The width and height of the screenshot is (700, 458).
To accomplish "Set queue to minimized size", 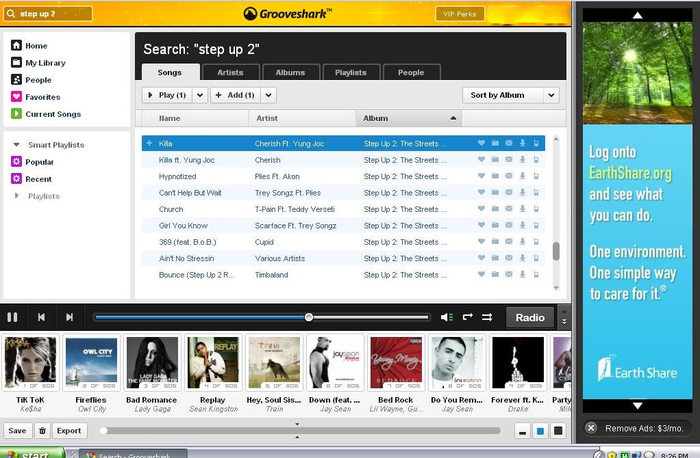I will 522,431.
